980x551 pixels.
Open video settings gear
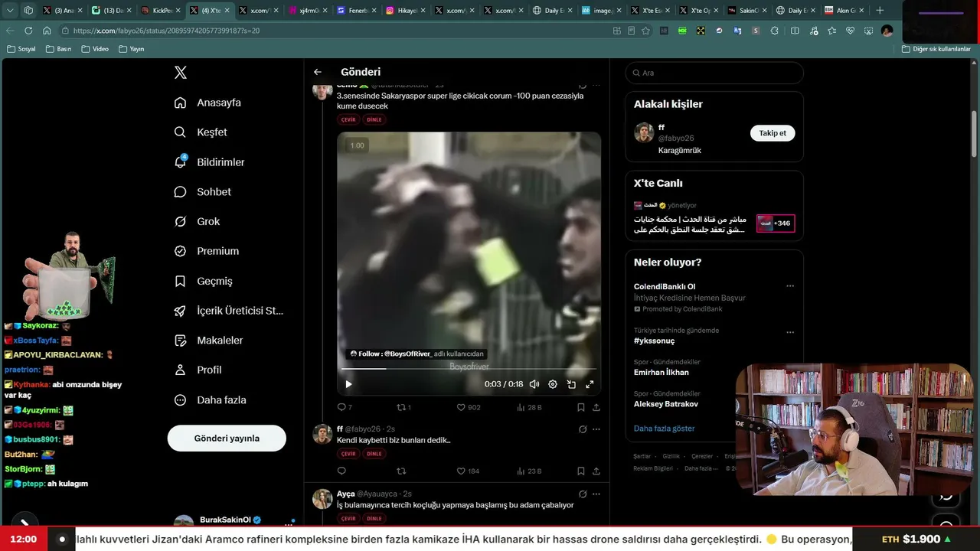(553, 384)
